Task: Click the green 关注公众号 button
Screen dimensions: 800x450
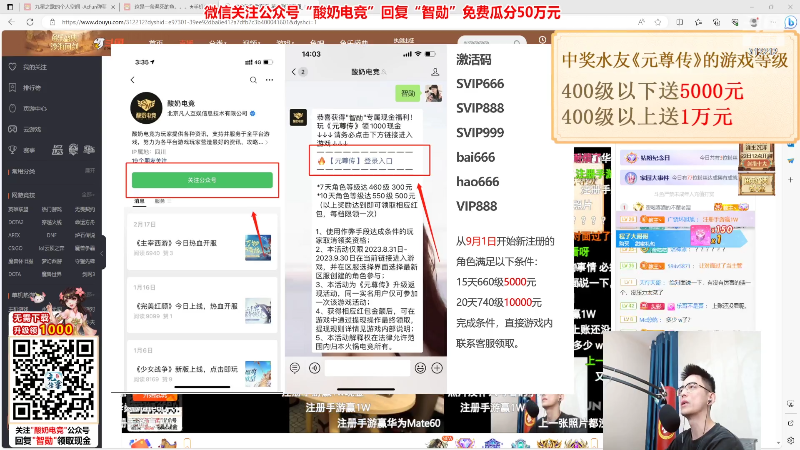Action: tap(202, 180)
